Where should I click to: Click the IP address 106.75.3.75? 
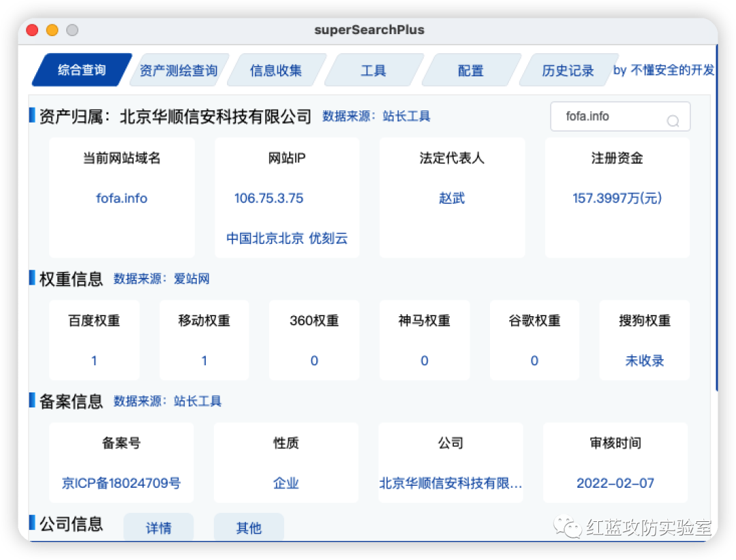269,198
